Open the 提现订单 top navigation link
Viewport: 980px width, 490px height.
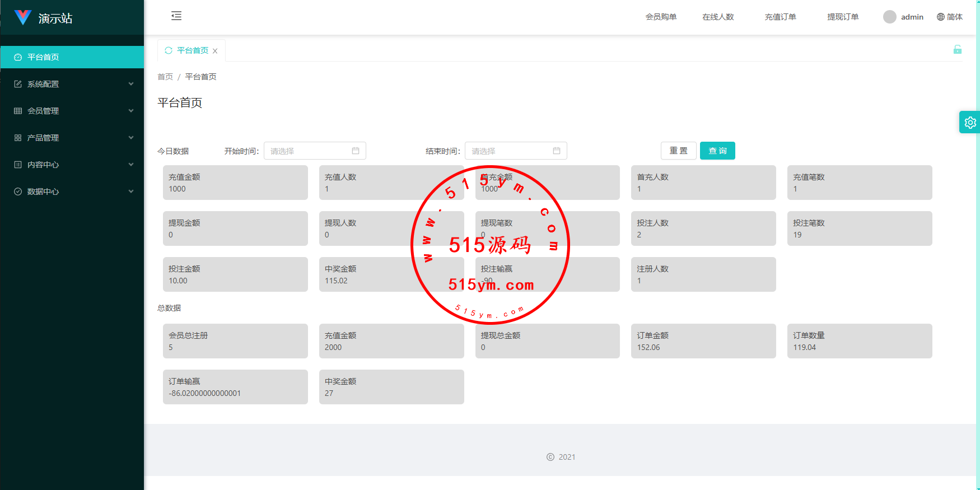click(842, 17)
